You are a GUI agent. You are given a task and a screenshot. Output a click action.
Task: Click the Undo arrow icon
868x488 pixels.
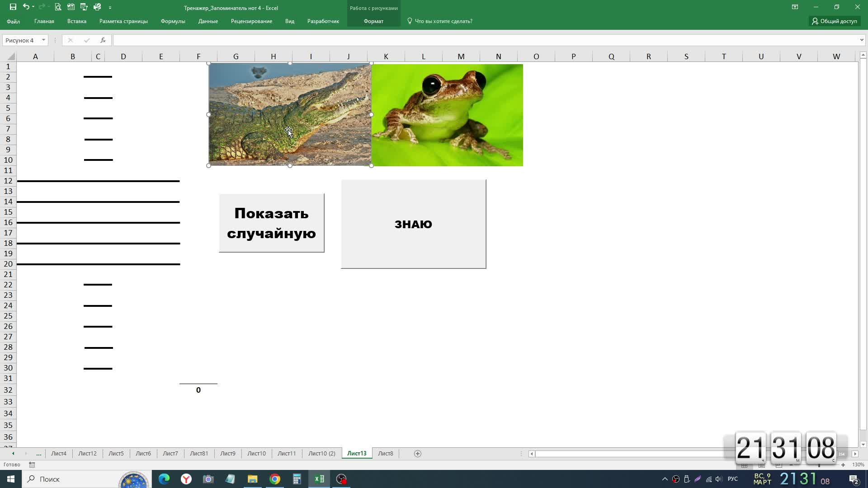(x=26, y=7)
